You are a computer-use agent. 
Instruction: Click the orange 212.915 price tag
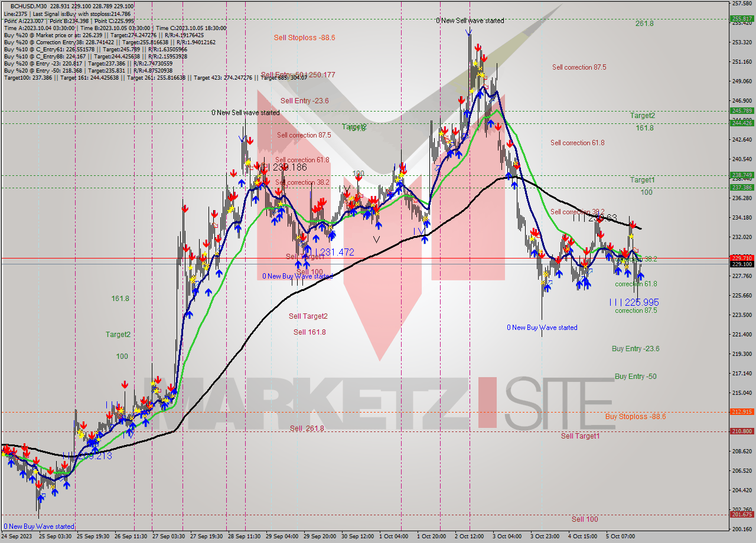[x=742, y=412]
